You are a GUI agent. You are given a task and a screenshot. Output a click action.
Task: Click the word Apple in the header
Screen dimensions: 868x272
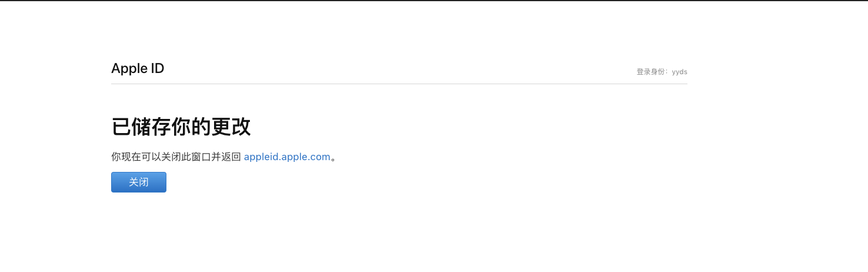tap(128, 68)
